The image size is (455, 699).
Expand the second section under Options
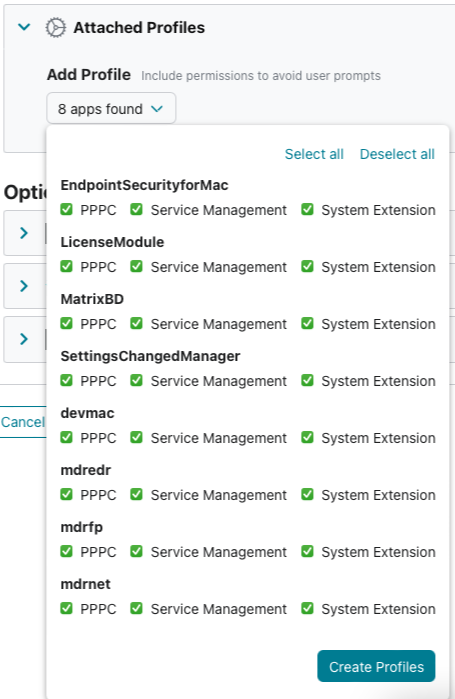tap(24, 286)
